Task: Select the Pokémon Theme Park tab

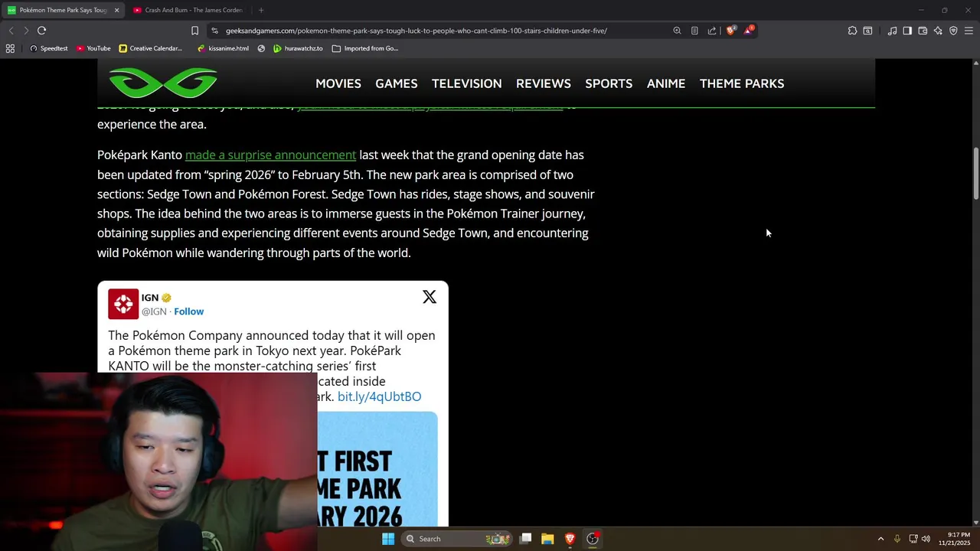Action: coord(61,10)
